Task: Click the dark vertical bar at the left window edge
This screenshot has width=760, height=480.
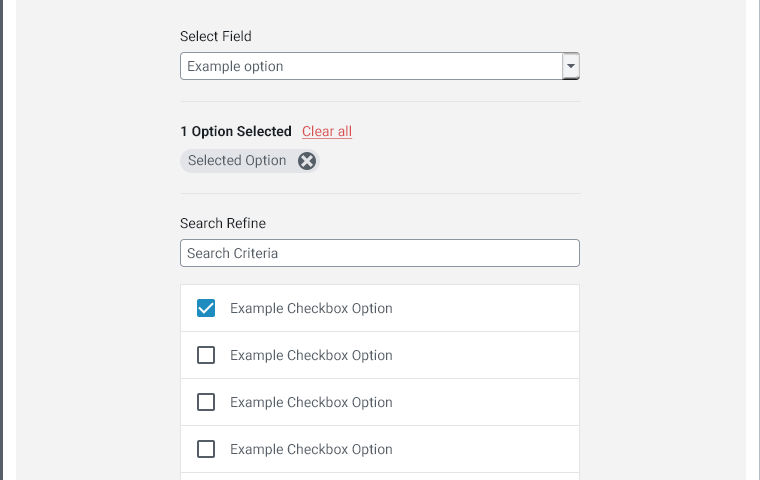Action: [x=1, y=240]
